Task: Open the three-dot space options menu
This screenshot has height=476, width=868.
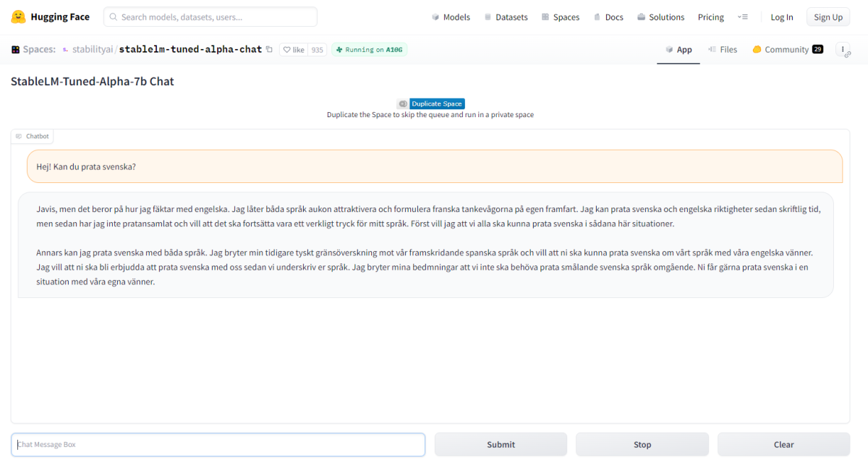Action: 843,50
